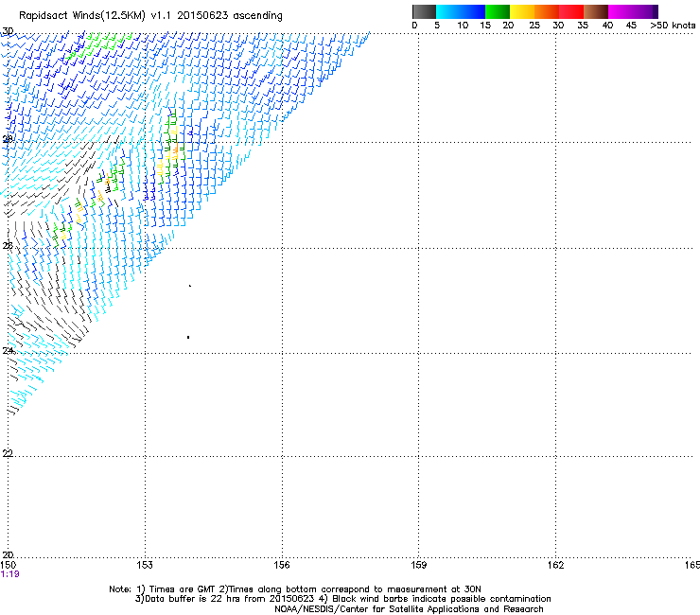This screenshot has height=615, width=700.
Task: Click the note line about Times are GMT
Action: click(x=295, y=589)
